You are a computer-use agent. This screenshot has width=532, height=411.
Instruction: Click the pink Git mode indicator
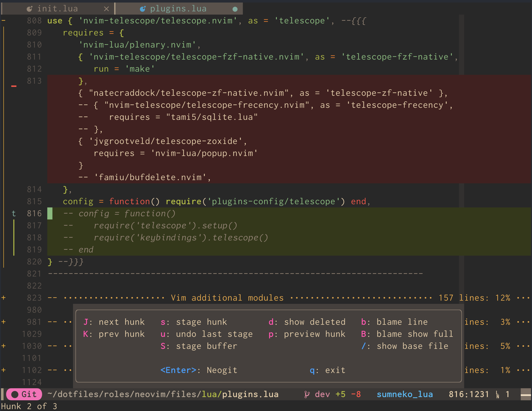[24, 394]
